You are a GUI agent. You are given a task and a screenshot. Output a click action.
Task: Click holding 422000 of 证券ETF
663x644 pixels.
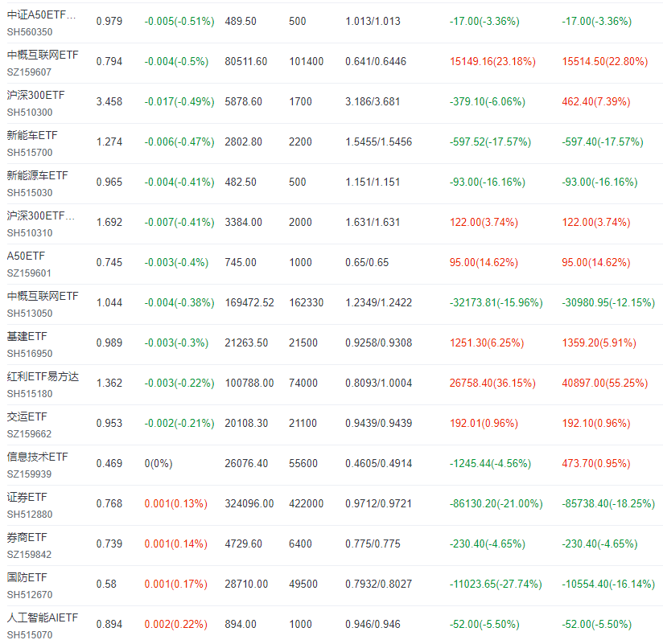click(306, 503)
